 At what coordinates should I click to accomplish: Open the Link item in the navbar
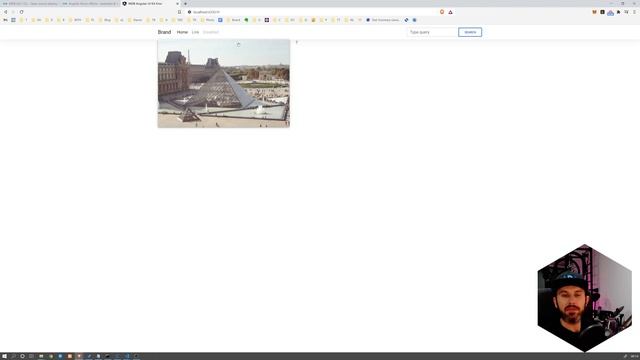click(x=195, y=32)
